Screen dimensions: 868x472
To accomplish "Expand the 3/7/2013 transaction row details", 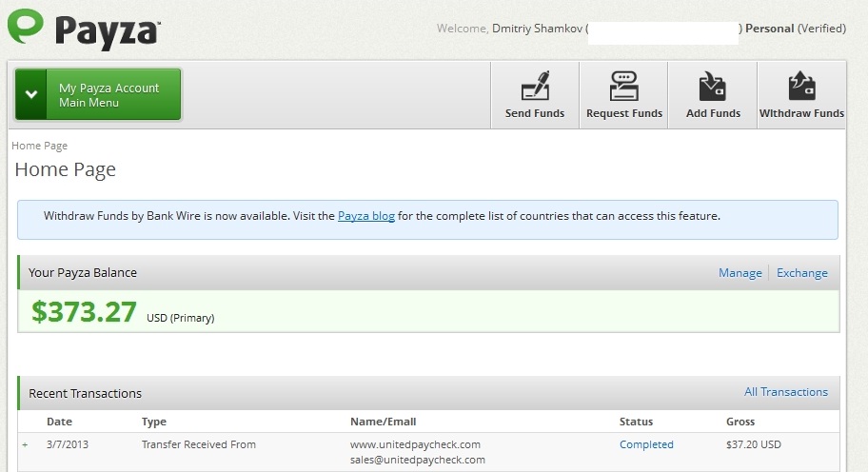I will (x=25, y=445).
